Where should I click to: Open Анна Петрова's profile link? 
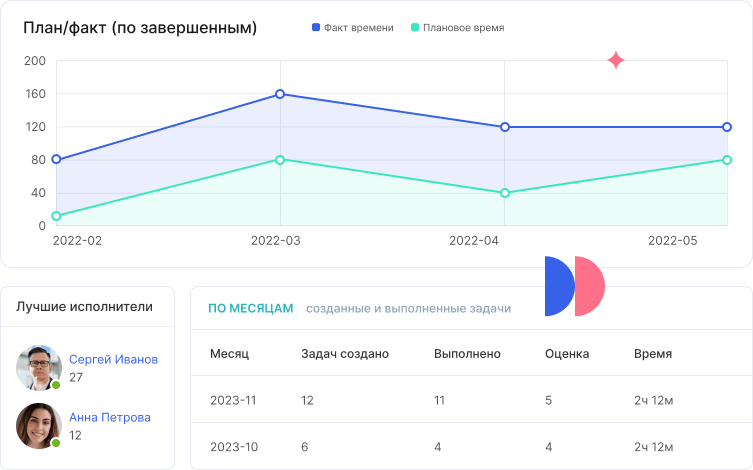[x=110, y=417]
